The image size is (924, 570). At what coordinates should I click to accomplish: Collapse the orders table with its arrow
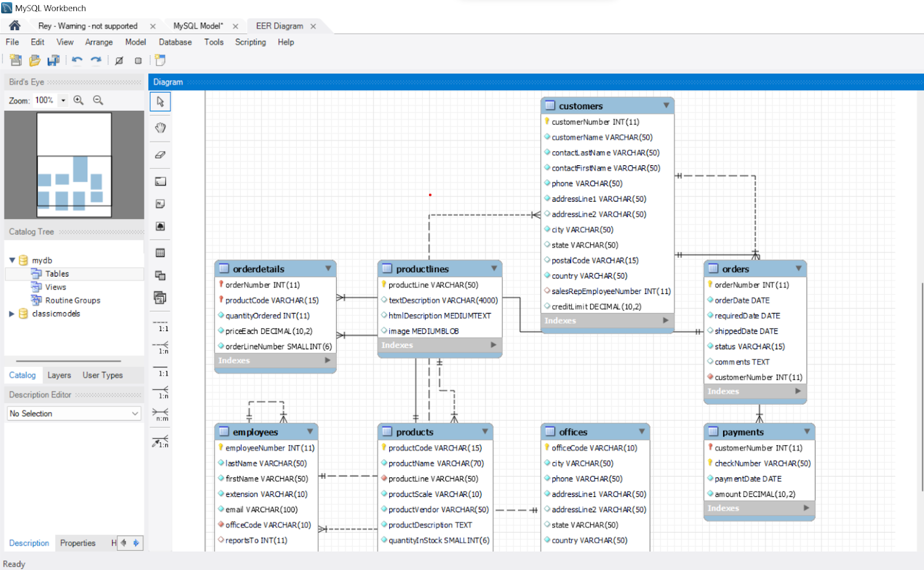(798, 269)
